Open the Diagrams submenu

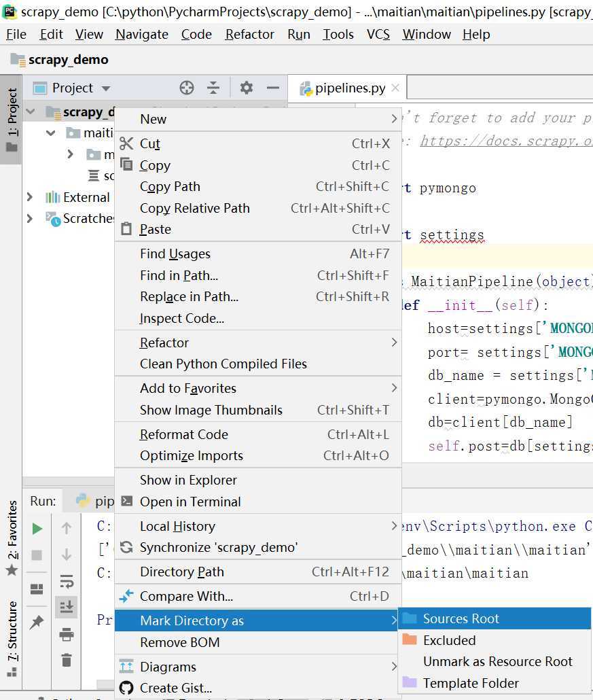[258, 667]
